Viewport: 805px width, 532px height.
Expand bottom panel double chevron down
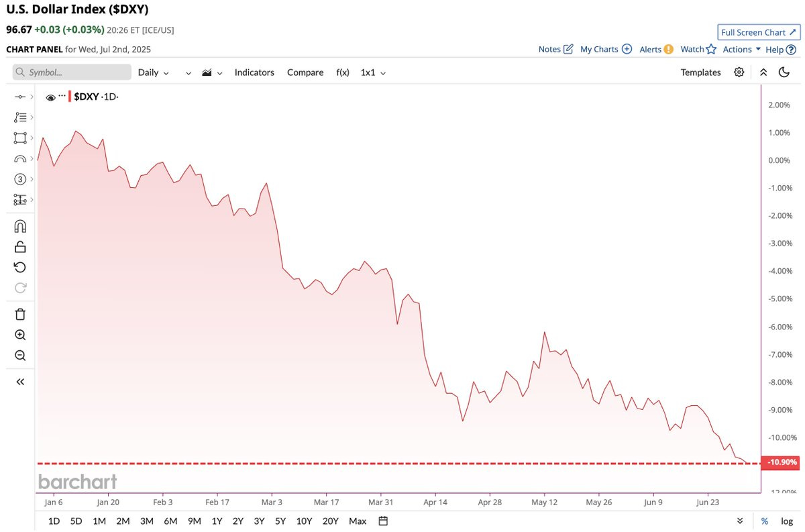(x=740, y=521)
